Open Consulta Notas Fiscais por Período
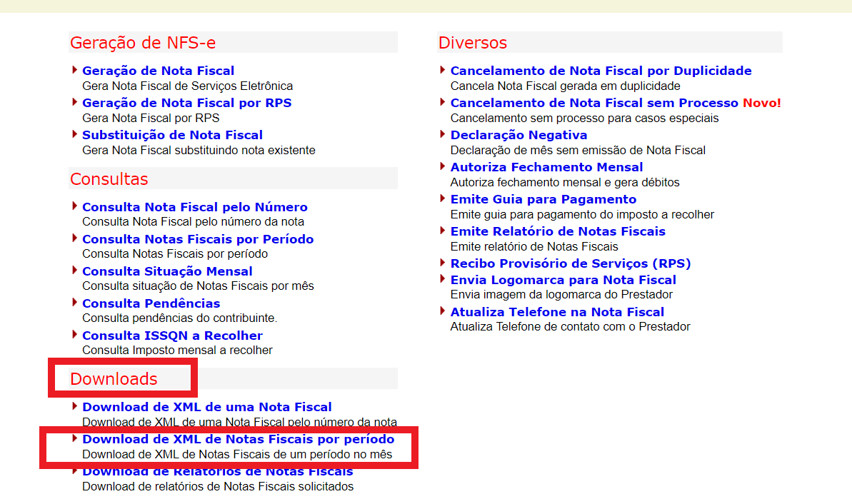The image size is (852, 504). pos(198,239)
